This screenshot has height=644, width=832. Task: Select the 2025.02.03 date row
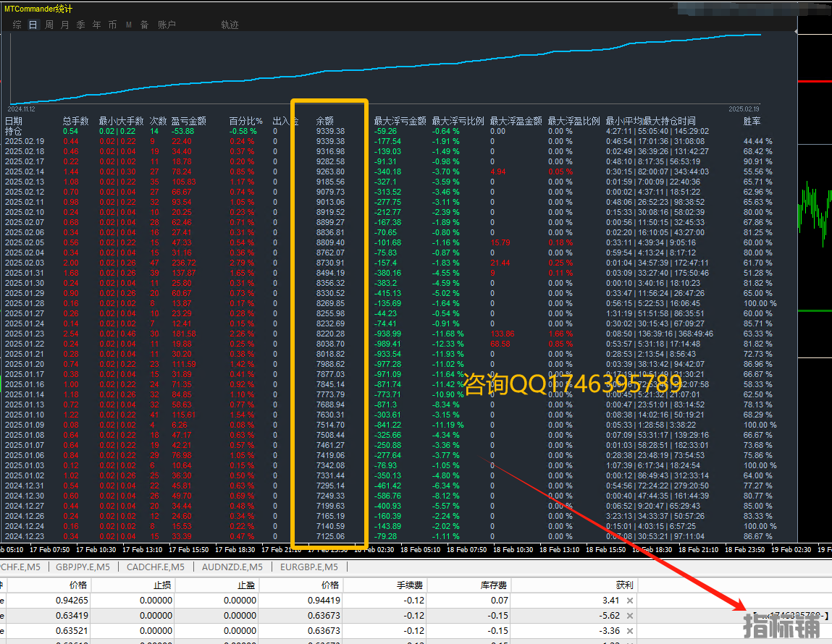pyautogui.click(x=25, y=263)
